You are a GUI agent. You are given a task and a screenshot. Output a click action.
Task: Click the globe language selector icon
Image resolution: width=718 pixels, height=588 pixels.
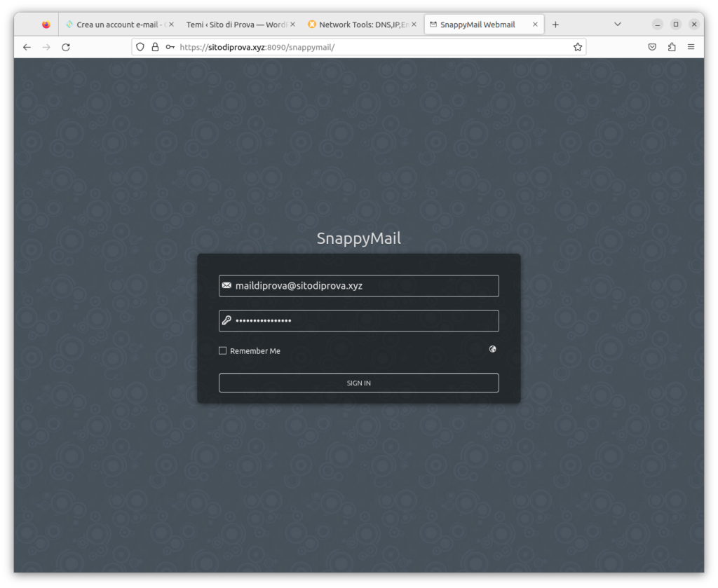(493, 349)
